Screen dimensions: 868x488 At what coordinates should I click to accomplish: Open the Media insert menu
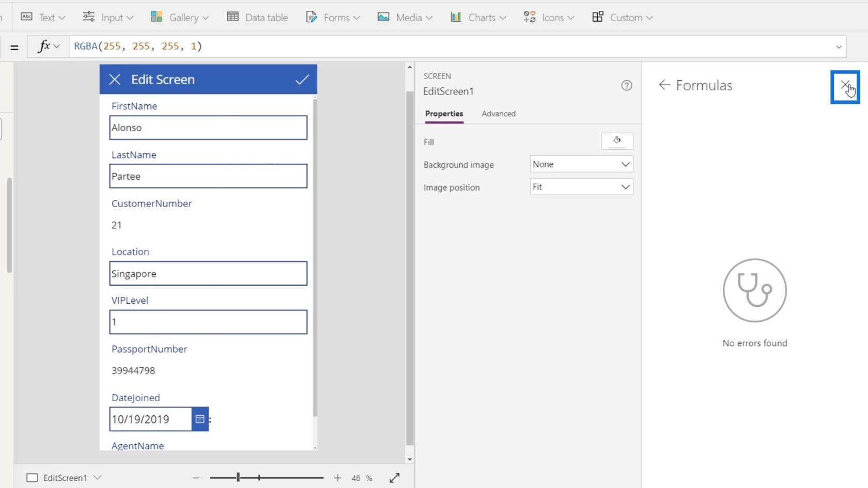point(405,18)
